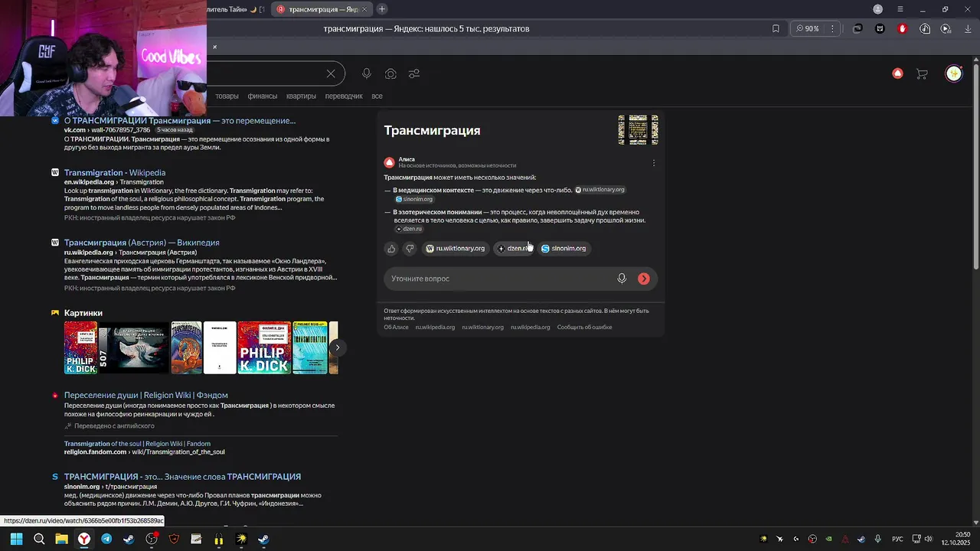Open the Картинки section heading
The width and height of the screenshot is (980, 551).
point(83,312)
